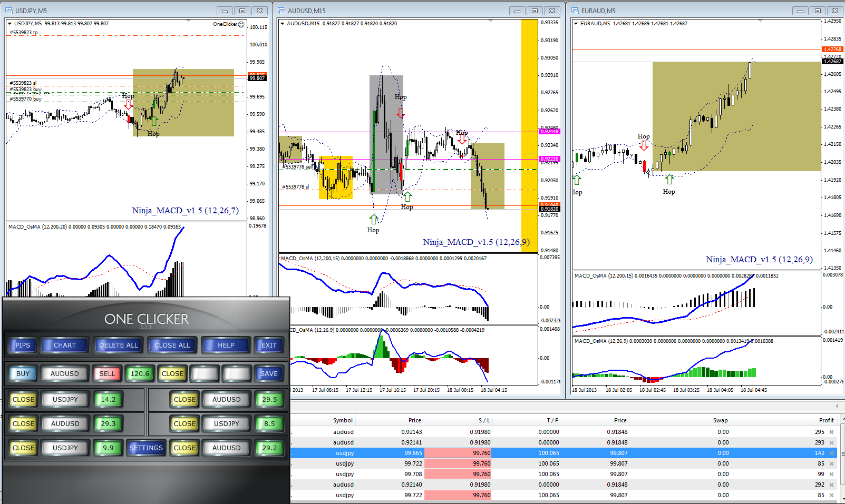Click CLOSE for the AUDUSD 29.2 trade
This screenshot has height=504, width=845.
184,448
